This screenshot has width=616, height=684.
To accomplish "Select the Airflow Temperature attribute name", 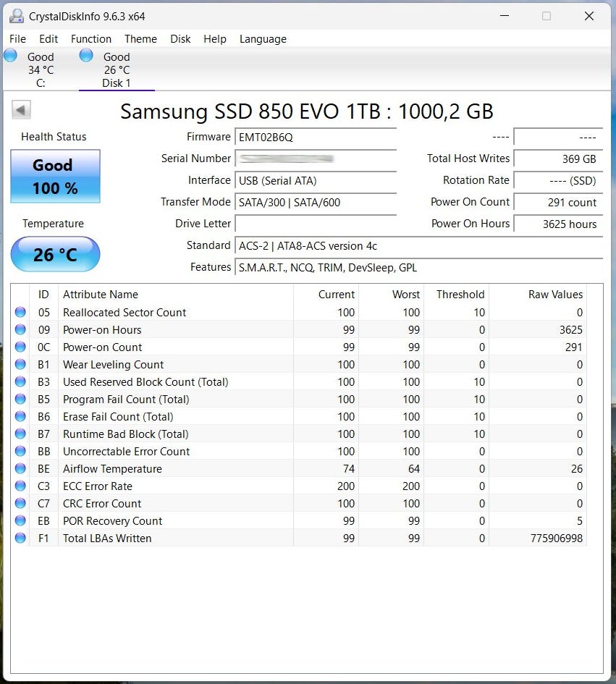I will point(112,469).
